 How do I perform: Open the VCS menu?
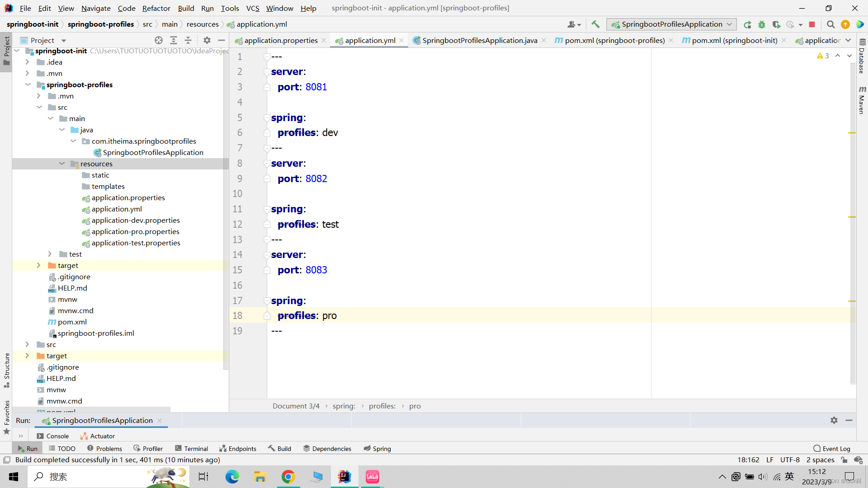252,8
